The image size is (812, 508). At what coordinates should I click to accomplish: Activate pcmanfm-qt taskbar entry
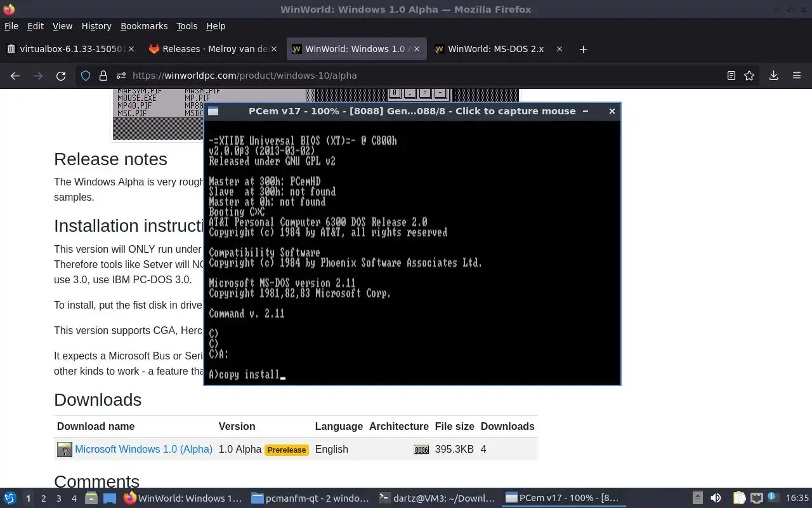coord(310,498)
